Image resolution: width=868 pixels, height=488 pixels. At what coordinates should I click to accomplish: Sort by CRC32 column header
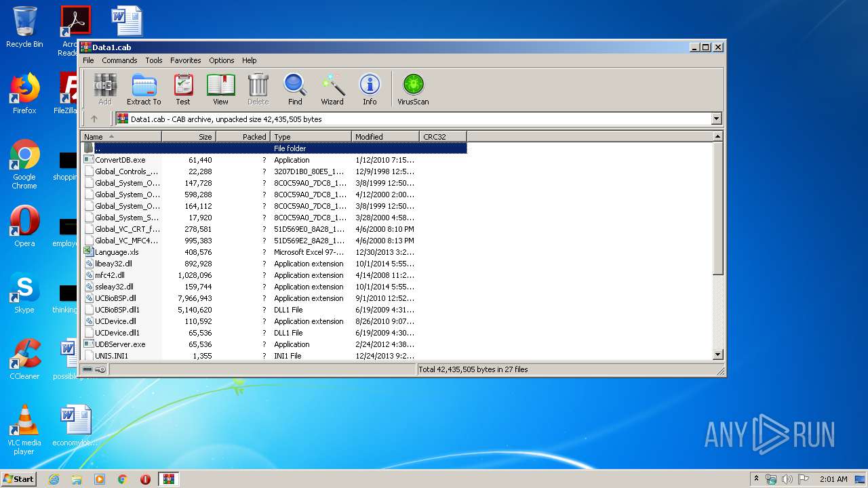tap(443, 137)
